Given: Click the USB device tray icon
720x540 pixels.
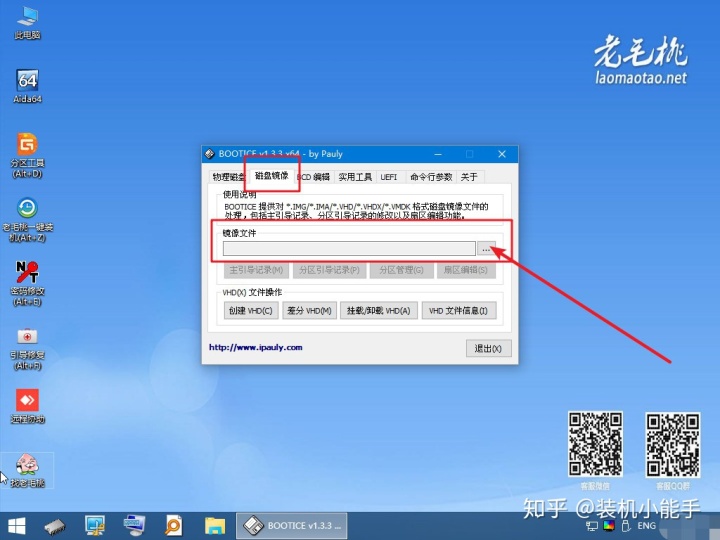Looking at the screenshot, I should click(x=626, y=526).
